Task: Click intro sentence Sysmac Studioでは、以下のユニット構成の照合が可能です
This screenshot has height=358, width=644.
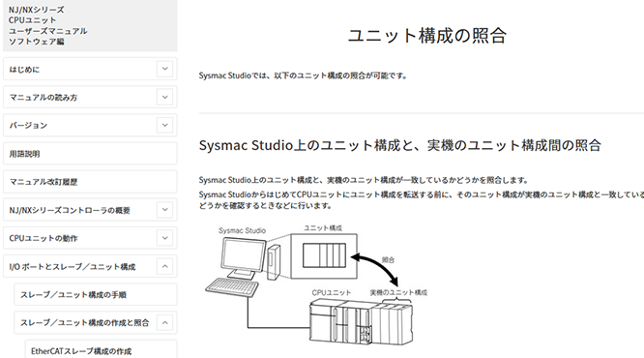Action: (303, 75)
